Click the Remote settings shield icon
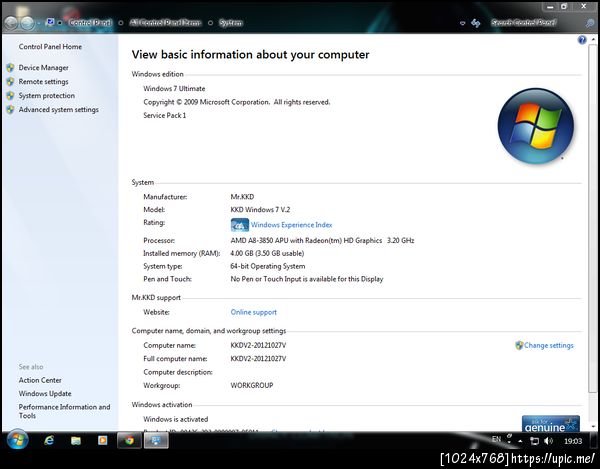Viewport: 600px width, 469px height. tap(11, 81)
